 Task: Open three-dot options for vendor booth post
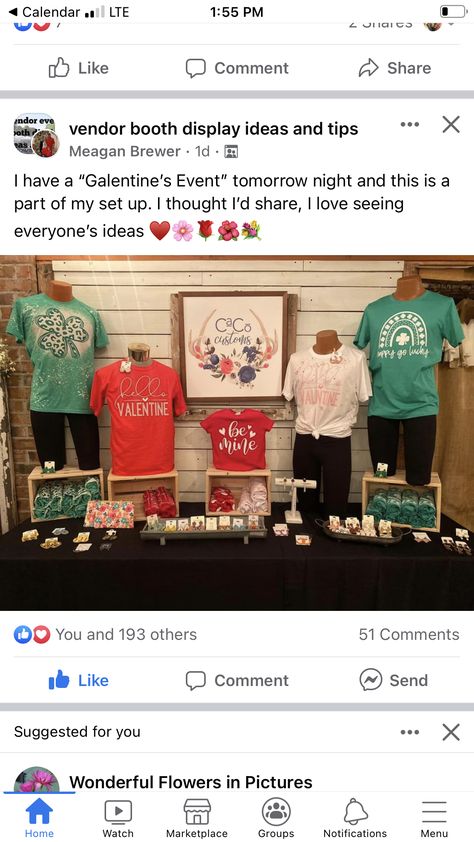coord(410,125)
